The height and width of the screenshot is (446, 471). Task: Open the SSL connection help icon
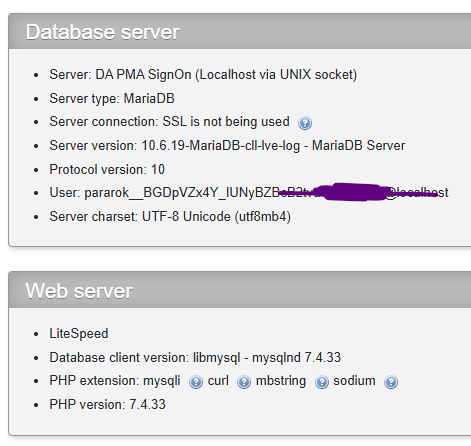click(305, 123)
